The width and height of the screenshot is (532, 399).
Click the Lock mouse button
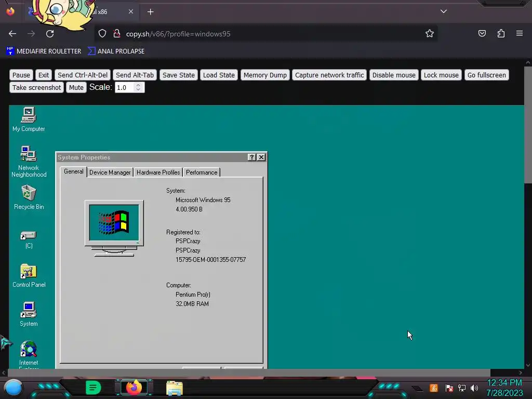pos(441,75)
